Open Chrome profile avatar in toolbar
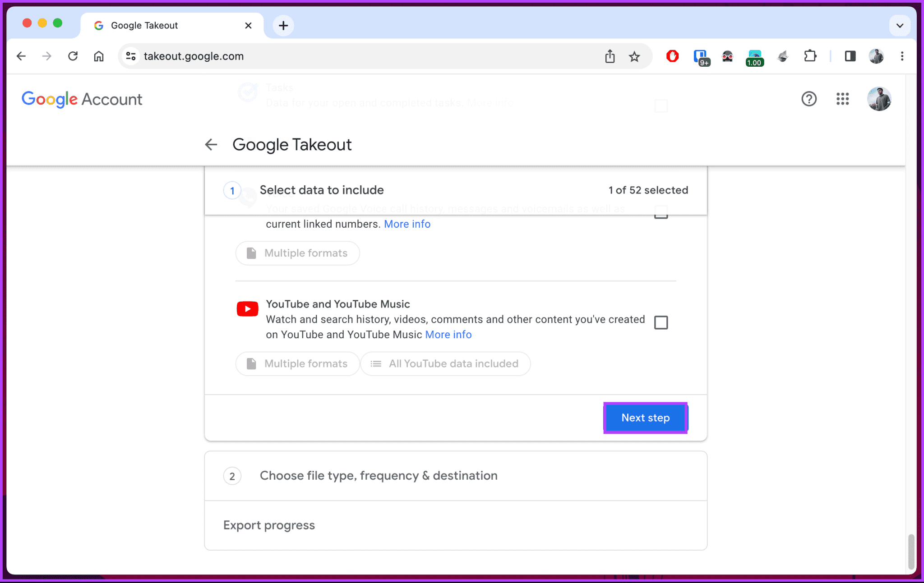 click(x=876, y=56)
